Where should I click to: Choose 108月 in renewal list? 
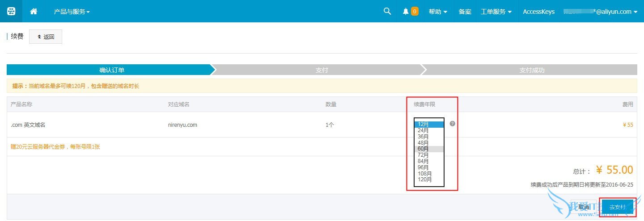429,174
